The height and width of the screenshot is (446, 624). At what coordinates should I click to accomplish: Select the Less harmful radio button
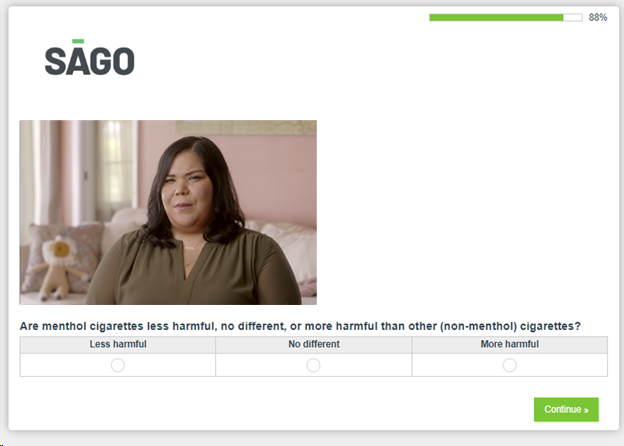click(118, 365)
